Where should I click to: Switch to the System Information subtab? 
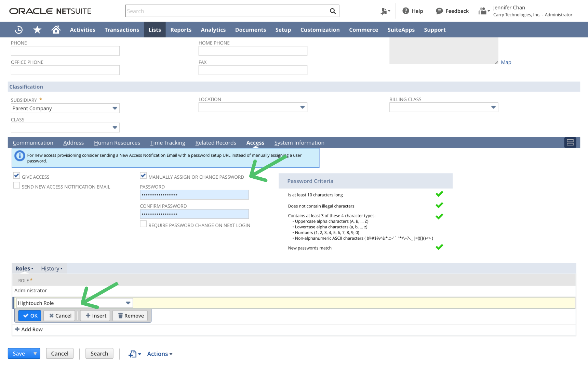pos(299,143)
